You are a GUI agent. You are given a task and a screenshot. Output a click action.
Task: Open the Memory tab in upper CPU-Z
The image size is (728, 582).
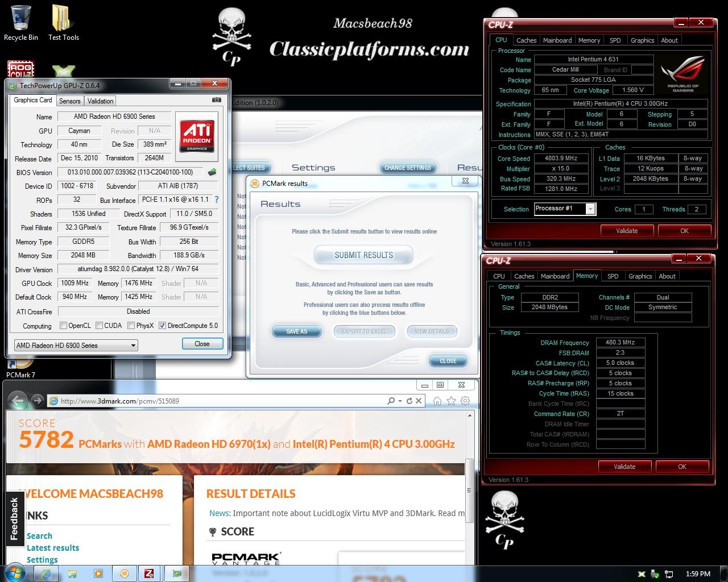coord(589,40)
